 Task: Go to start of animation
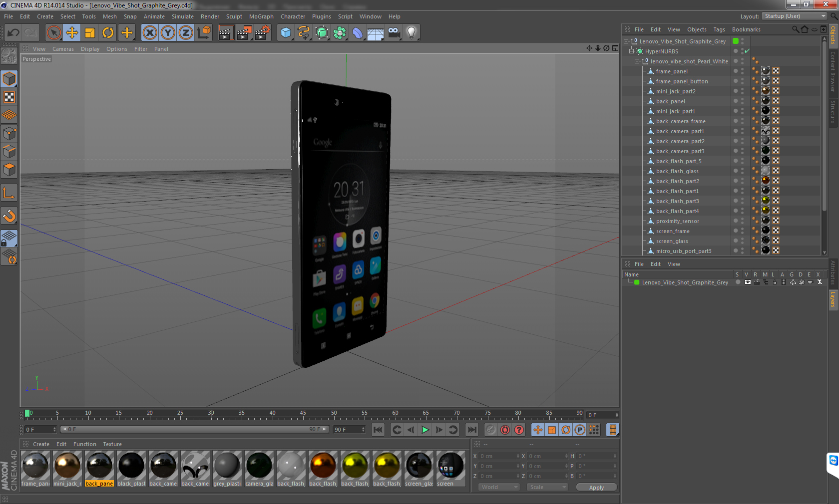[378, 430]
